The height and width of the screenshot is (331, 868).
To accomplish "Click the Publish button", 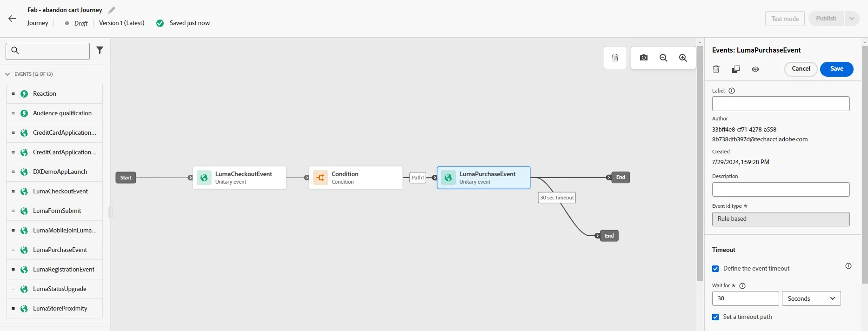I will click(826, 19).
